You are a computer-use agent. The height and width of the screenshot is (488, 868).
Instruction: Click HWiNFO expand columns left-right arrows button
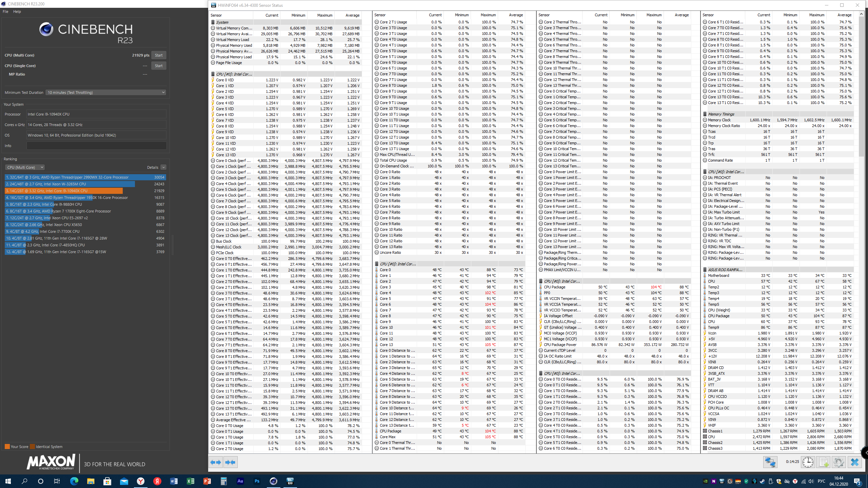(216, 462)
